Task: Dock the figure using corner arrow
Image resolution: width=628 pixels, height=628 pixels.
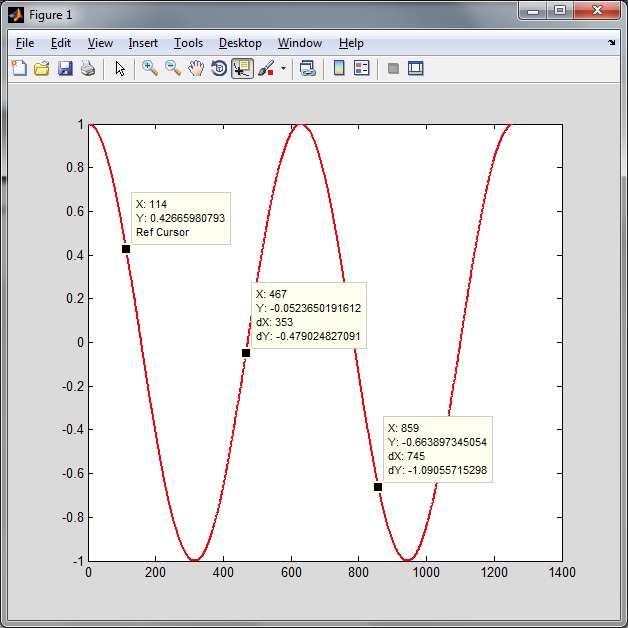Action: pos(612,42)
